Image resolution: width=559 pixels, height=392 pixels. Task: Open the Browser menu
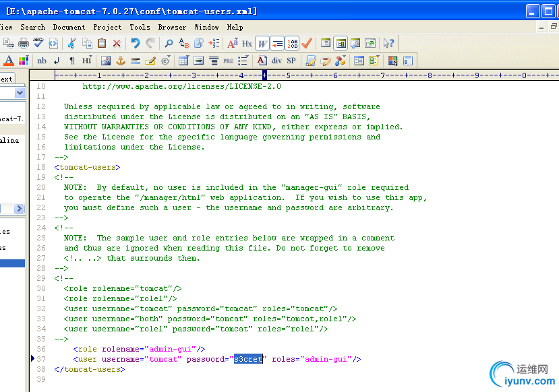(x=172, y=28)
